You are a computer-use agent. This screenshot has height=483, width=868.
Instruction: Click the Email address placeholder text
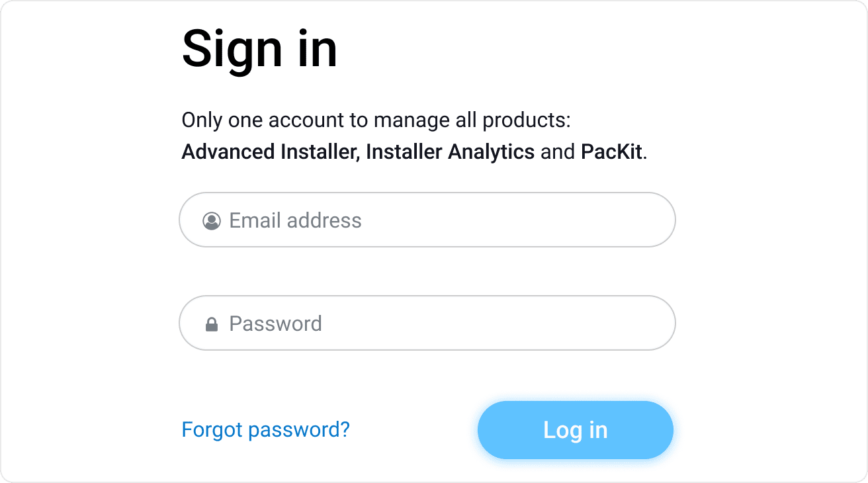point(295,220)
